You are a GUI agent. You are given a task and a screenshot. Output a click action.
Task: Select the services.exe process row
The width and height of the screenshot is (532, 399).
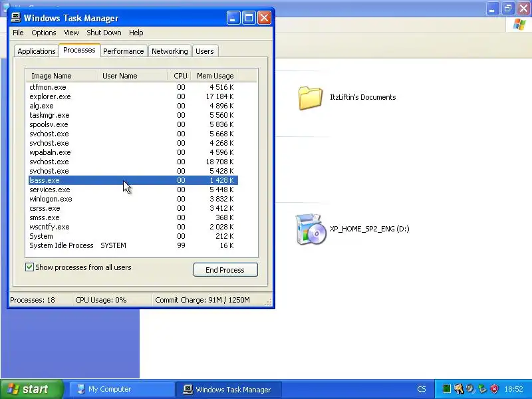point(133,190)
